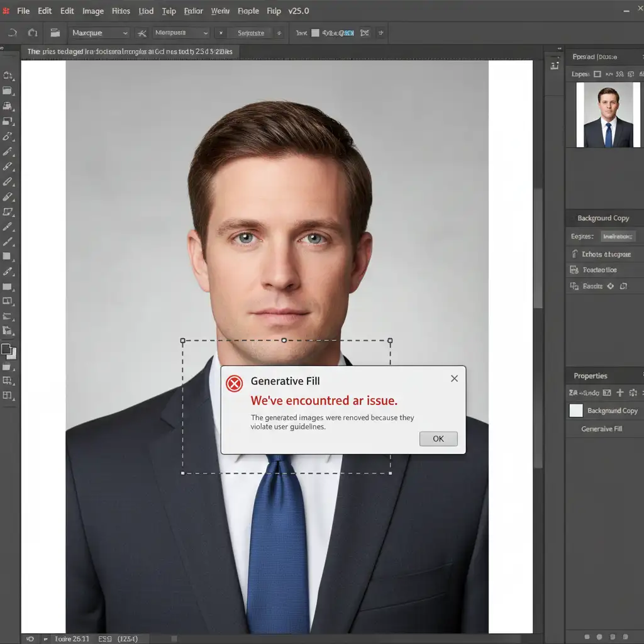Expand the Properties panel header
644x644 pixels.
(x=591, y=376)
